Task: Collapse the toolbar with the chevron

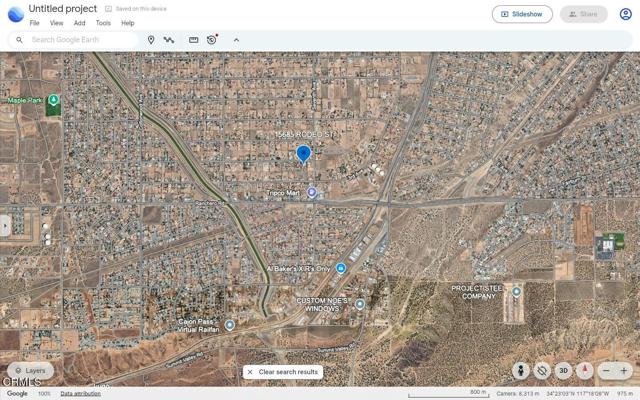Action: coord(236,40)
